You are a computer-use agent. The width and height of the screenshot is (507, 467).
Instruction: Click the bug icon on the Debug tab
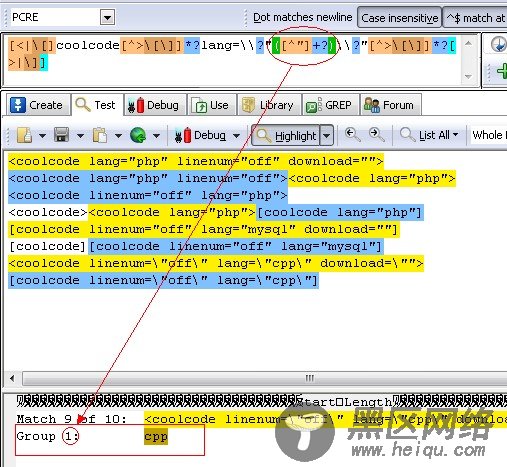tap(136, 105)
